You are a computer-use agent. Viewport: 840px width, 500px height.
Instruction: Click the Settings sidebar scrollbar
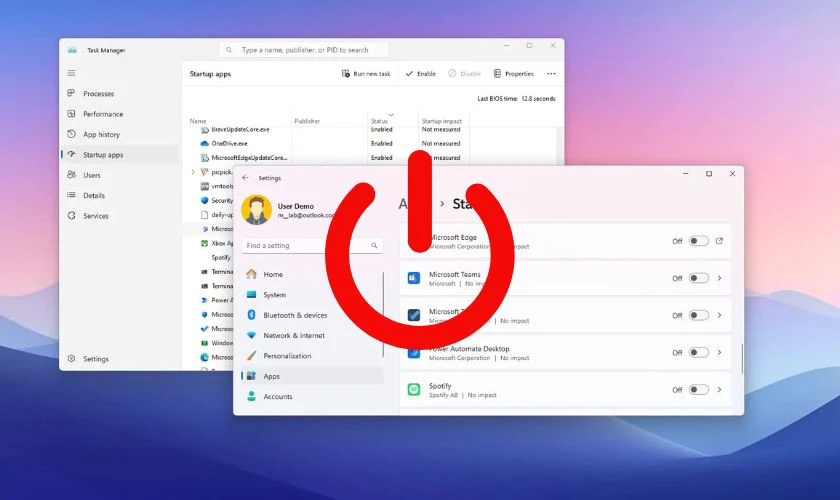point(383,314)
